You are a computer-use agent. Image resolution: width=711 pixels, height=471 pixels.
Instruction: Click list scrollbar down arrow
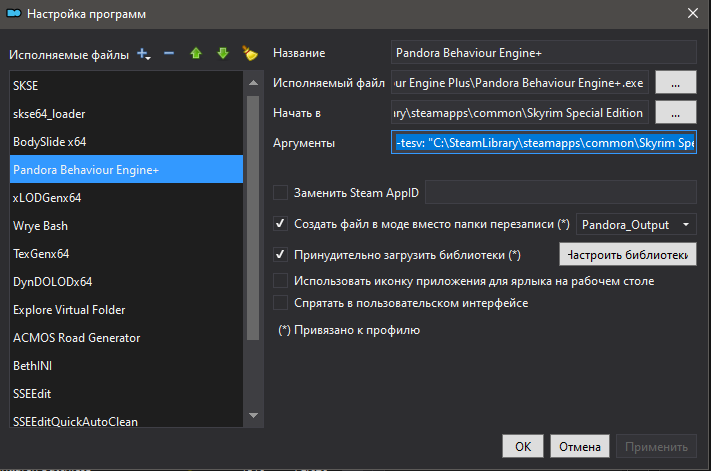coord(253,415)
